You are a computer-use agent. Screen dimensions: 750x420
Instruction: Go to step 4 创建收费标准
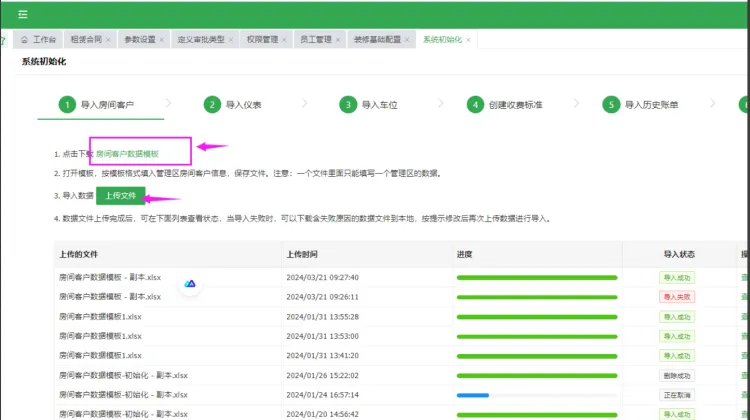(x=505, y=105)
